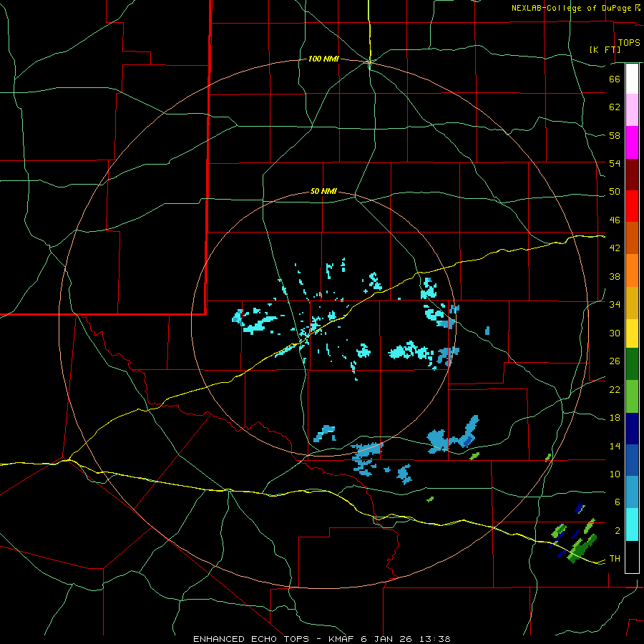
Task: Click the "10" legend value
Action: click(615, 474)
